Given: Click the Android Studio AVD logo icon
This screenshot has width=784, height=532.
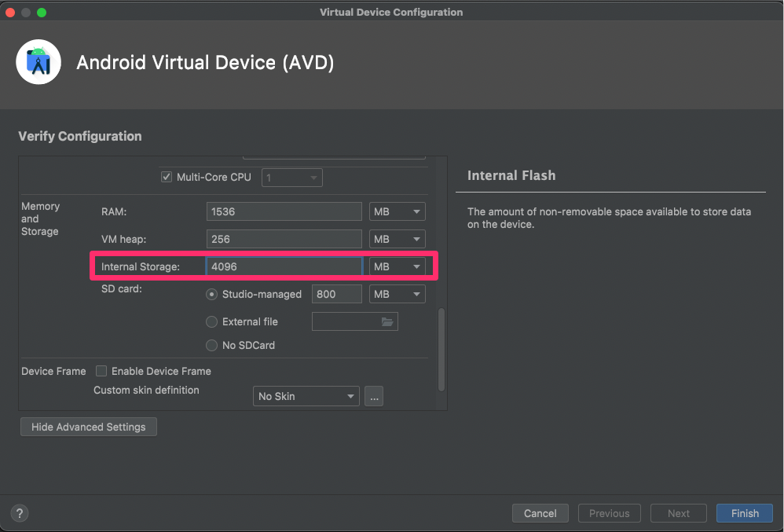Looking at the screenshot, I should pyautogui.click(x=38, y=62).
